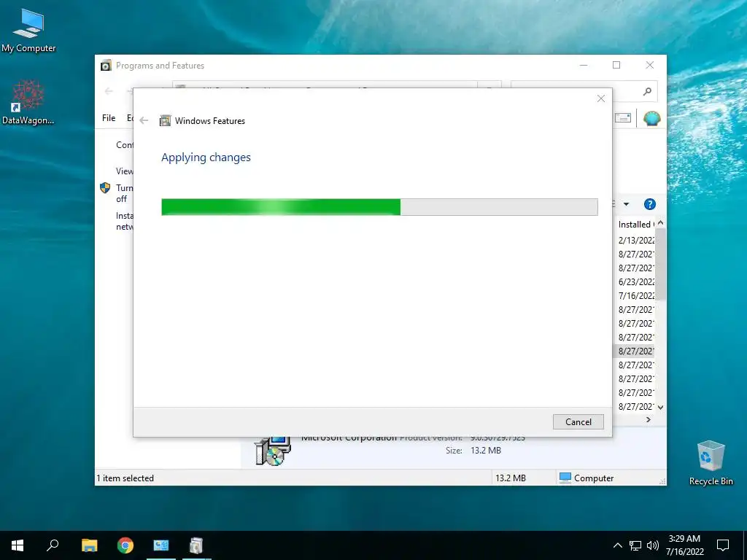Select the 6/23/2022 installed date row
This screenshot has width=747, height=560.
pos(635,282)
